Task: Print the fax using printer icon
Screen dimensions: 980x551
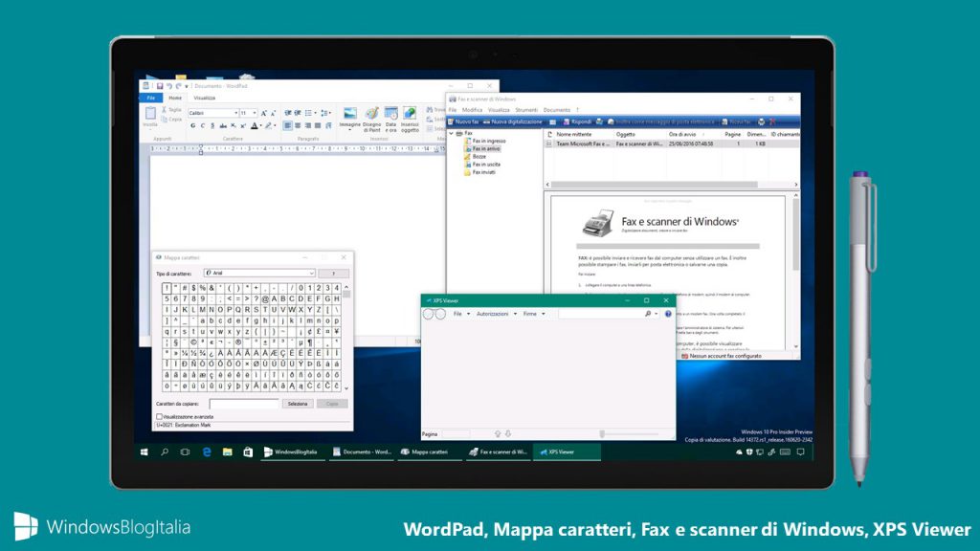Action: coord(761,121)
